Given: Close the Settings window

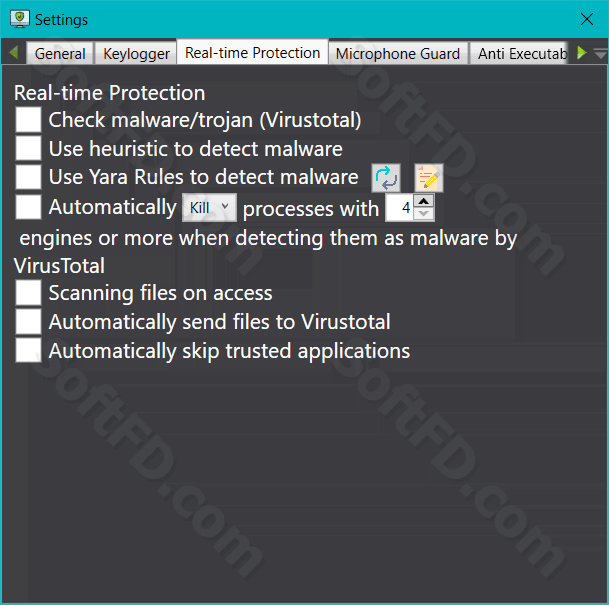Looking at the screenshot, I should click(586, 19).
